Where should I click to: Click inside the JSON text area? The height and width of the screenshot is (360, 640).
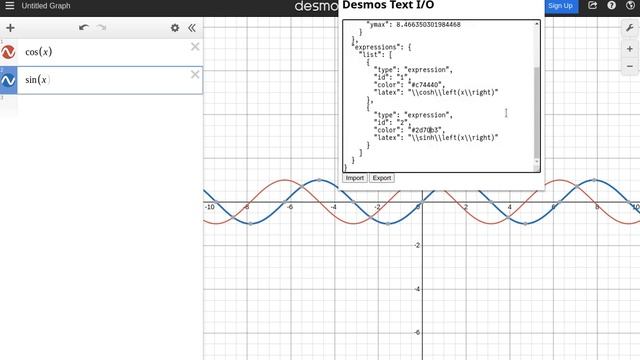(x=438, y=96)
